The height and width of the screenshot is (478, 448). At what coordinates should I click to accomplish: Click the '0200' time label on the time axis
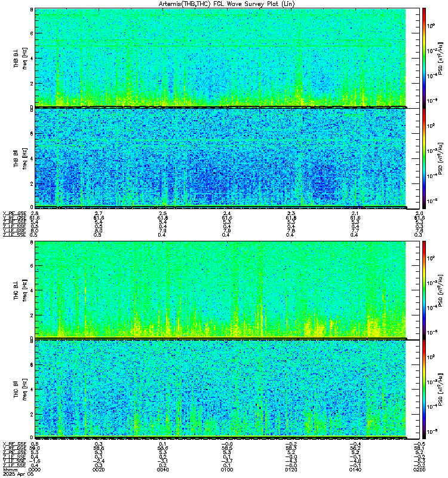tap(419, 470)
